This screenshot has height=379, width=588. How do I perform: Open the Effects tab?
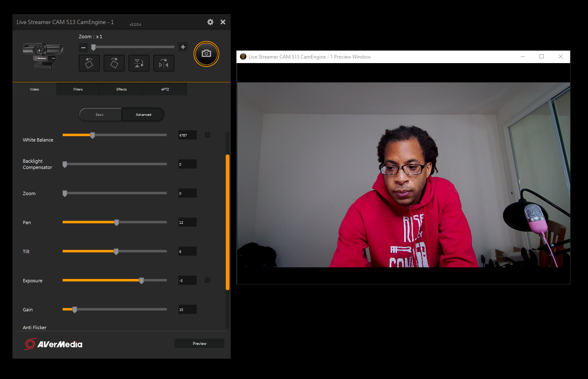(122, 89)
